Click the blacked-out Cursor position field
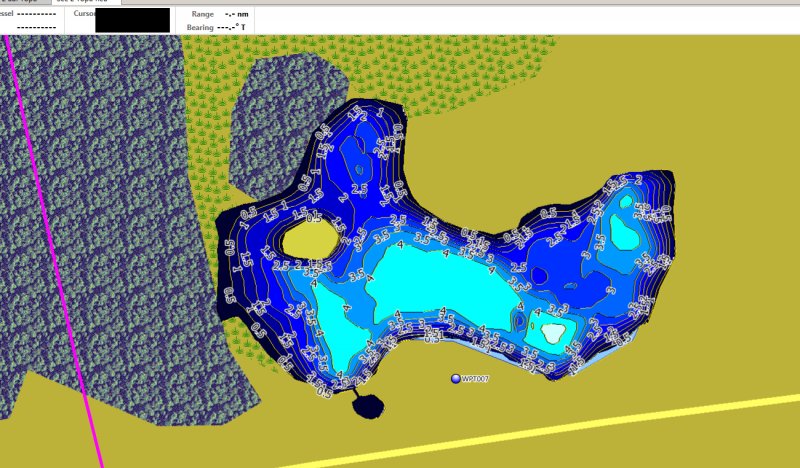Image resolution: width=800 pixels, height=468 pixels. coord(132,20)
